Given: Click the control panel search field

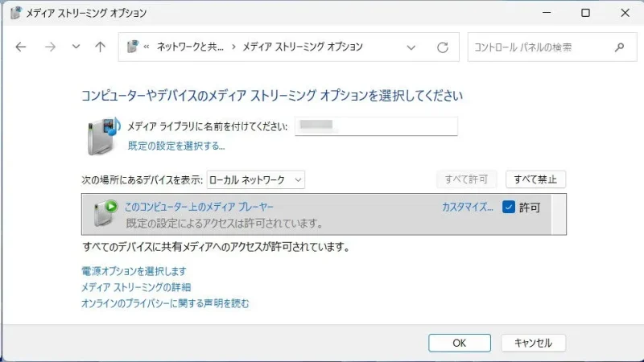Looking at the screenshot, I should [552, 47].
